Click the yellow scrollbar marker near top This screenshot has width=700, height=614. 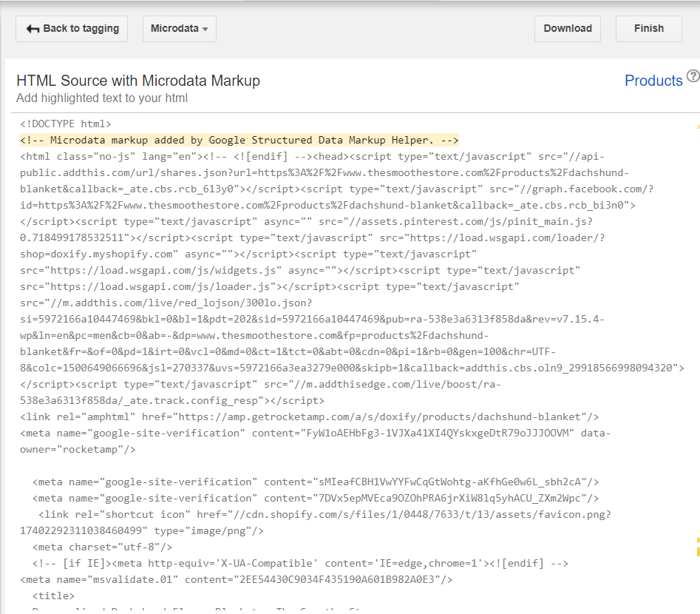(x=699, y=127)
